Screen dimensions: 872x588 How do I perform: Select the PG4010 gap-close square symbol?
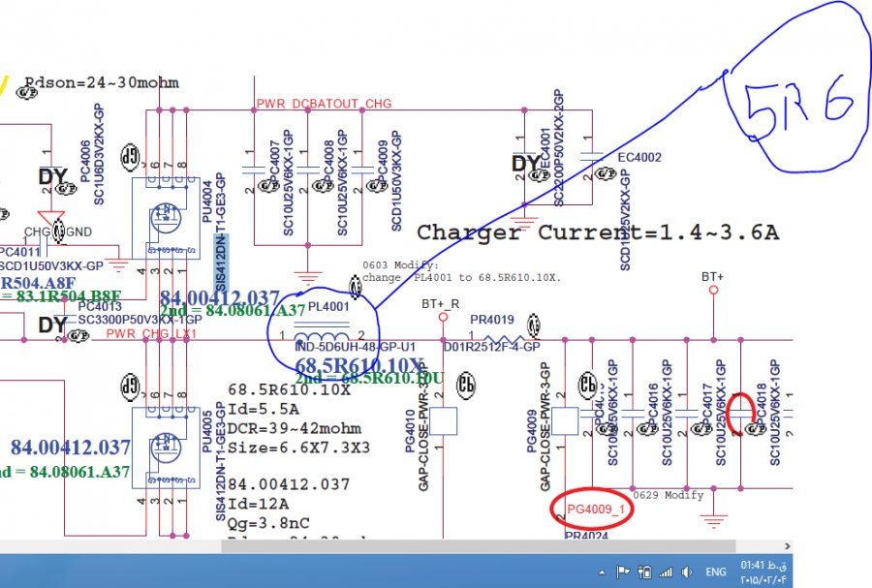pos(443,420)
